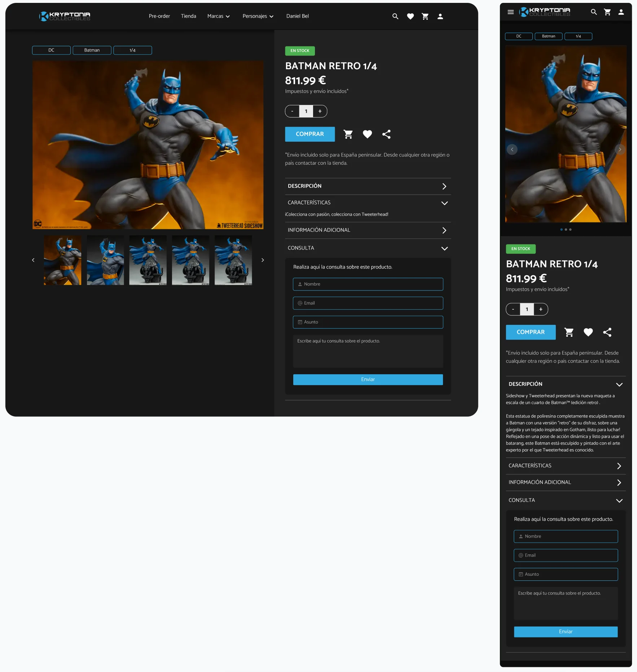Click COMPRAR button in mobile view

tap(531, 332)
